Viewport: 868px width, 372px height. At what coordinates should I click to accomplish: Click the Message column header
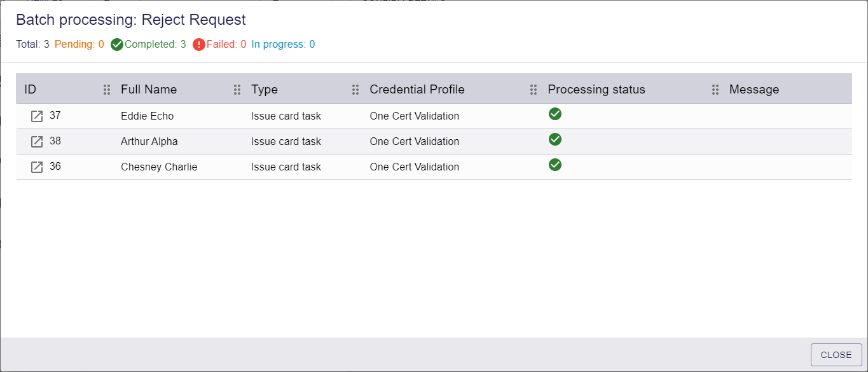pos(754,90)
